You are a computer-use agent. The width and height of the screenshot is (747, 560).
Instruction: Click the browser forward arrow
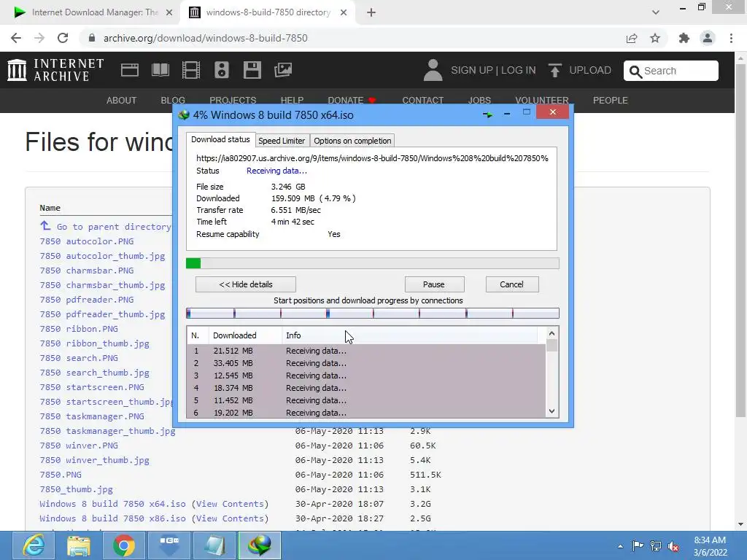tap(39, 38)
